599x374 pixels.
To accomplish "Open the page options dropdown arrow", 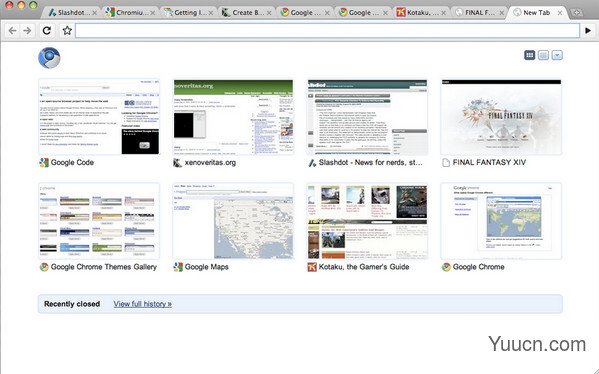I will coord(557,55).
